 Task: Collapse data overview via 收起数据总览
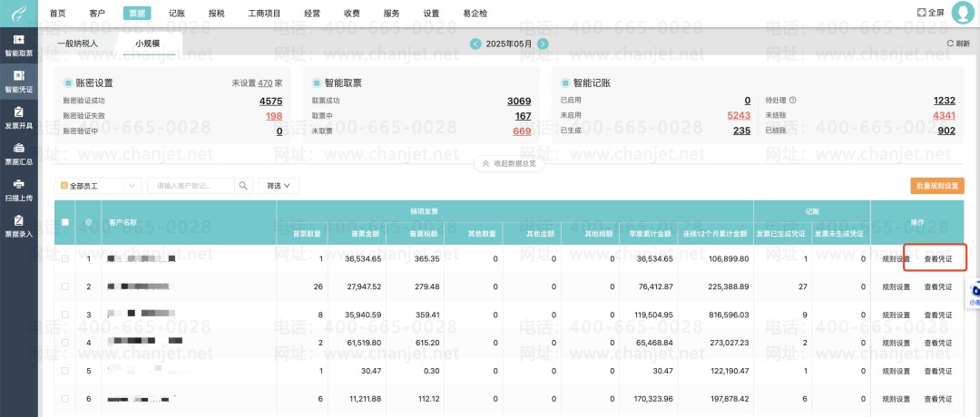(509, 163)
